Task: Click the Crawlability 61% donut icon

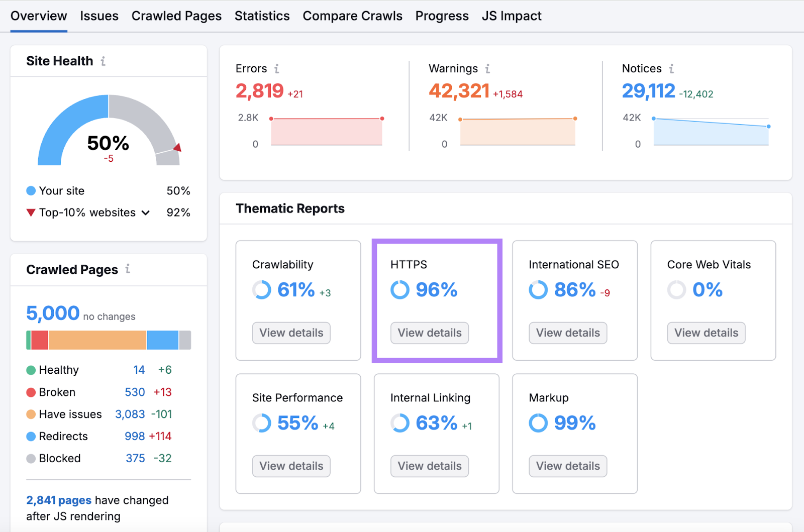Action: [262, 290]
